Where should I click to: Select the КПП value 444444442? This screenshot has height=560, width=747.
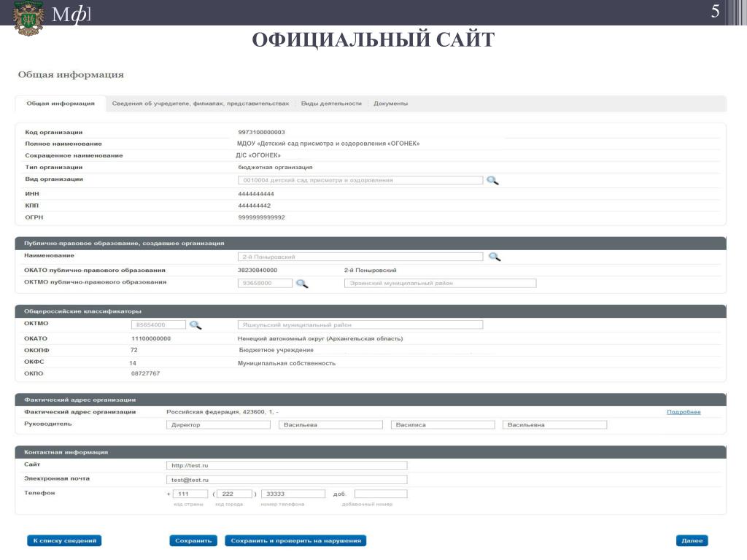pos(255,206)
